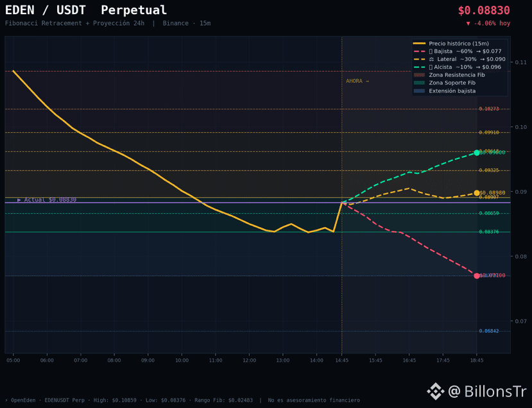Click the 14:45 time axis label
This screenshot has width=532, height=408.
pos(341,360)
